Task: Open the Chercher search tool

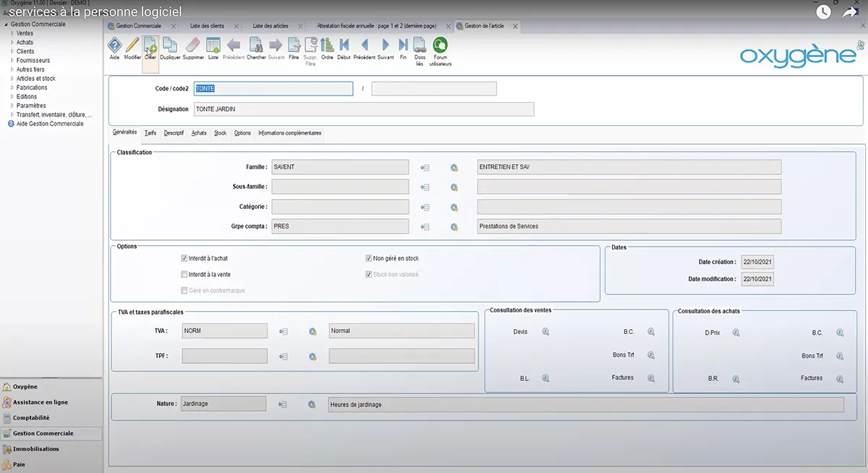Action: (x=256, y=46)
